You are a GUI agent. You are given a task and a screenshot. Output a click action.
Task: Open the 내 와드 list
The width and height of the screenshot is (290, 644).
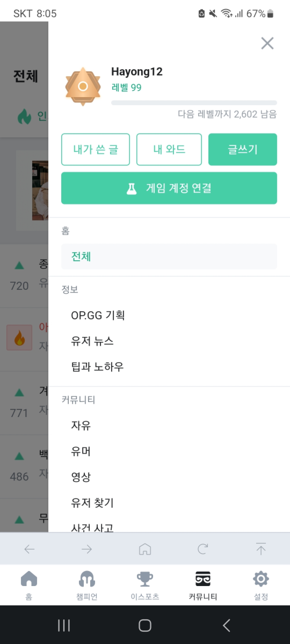coord(169,150)
